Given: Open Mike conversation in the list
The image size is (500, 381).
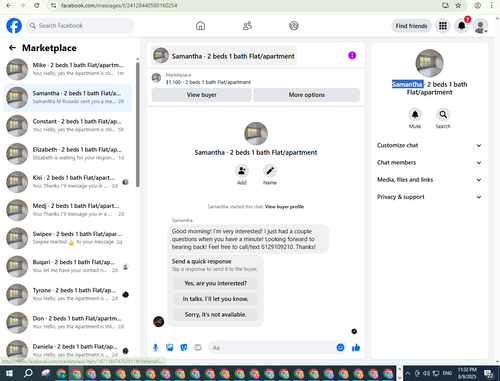Looking at the screenshot, I should point(67,69).
